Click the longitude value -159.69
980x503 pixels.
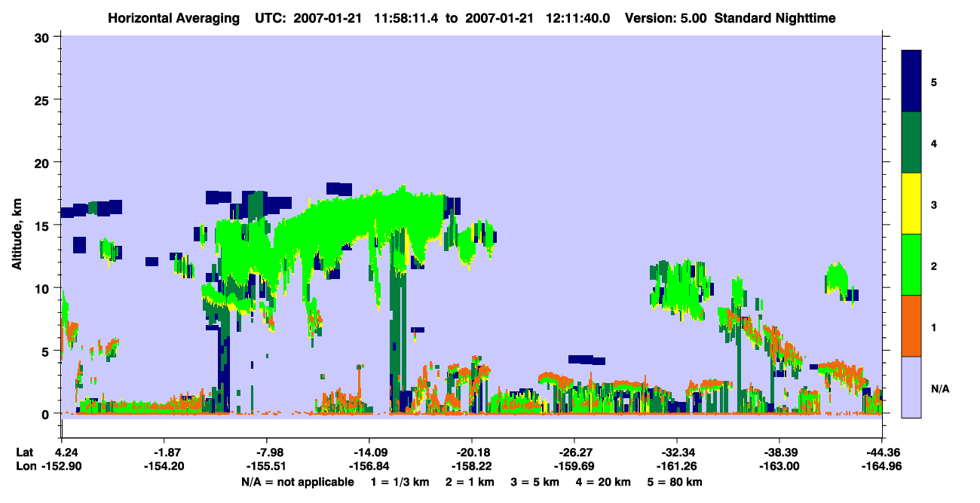[x=574, y=467]
